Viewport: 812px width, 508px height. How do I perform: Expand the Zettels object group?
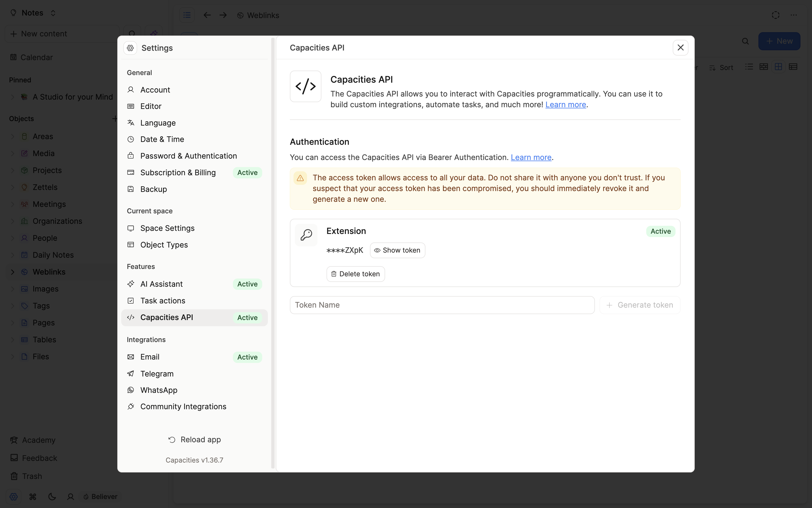[13, 187]
